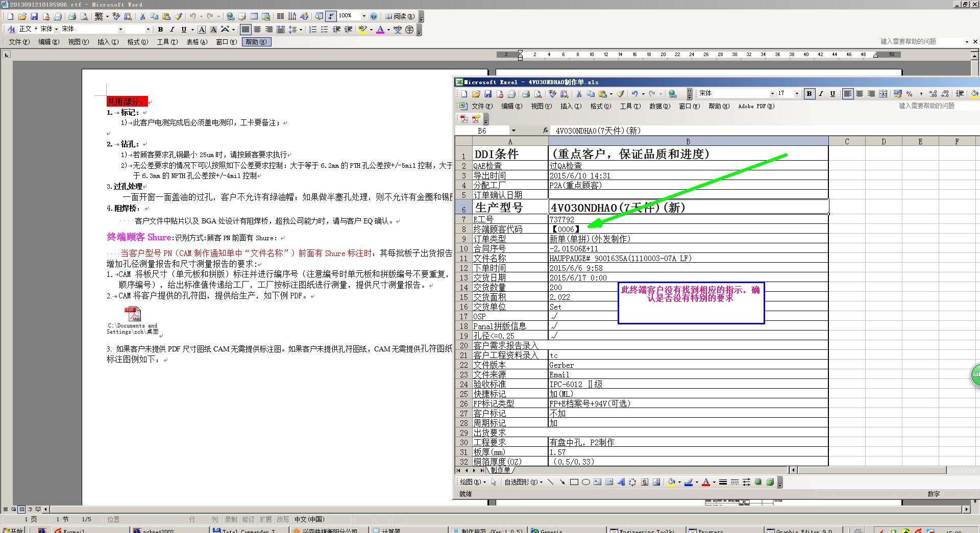Screen dimensions: 980x533
Task: Toggle Center alignment in Word toolbar
Action: pos(257,30)
